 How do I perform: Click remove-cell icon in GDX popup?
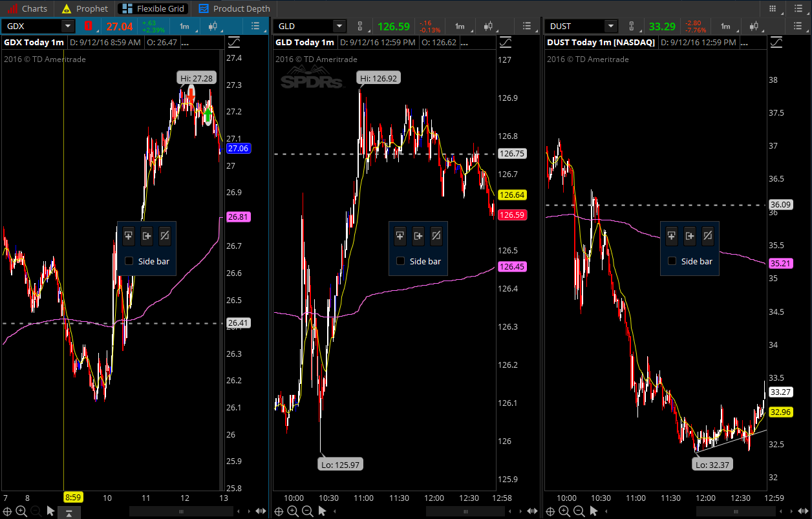tap(165, 236)
